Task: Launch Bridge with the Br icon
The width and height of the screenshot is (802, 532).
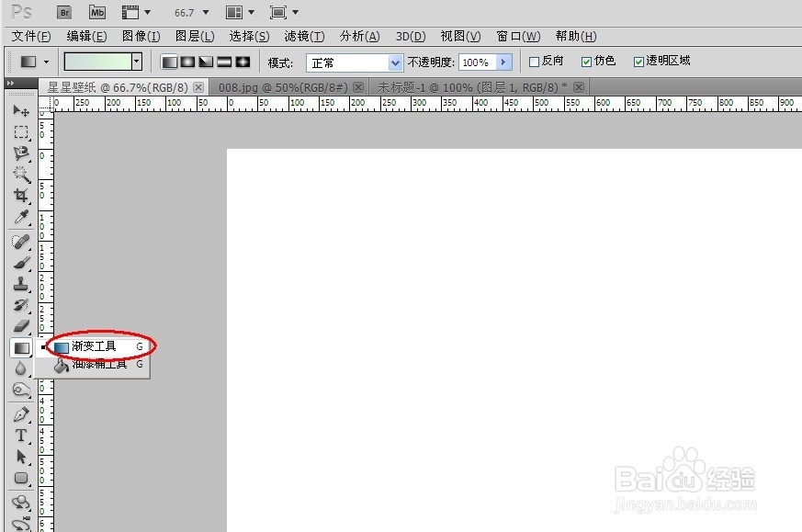Action: [x=64, y=12]
